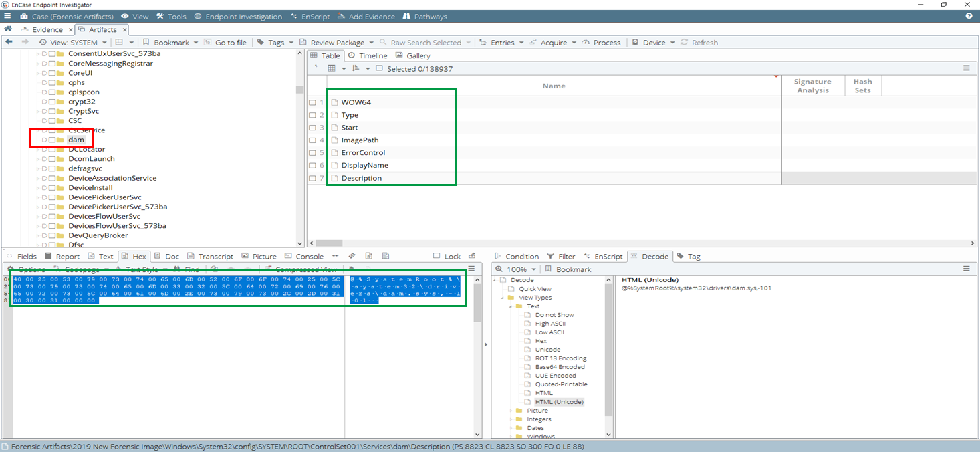Open the hex viewer Options menu
980x452 pixels.
27,269
